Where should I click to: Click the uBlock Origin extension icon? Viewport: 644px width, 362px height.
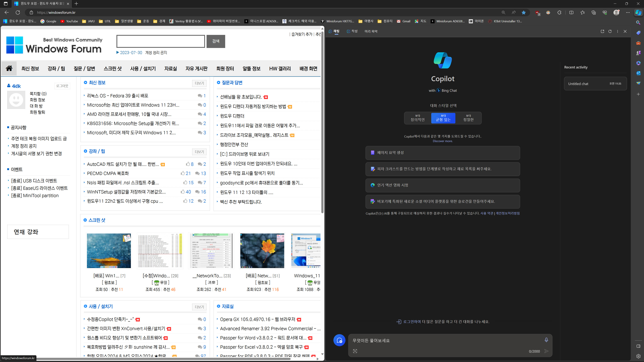tap(537, 13)
